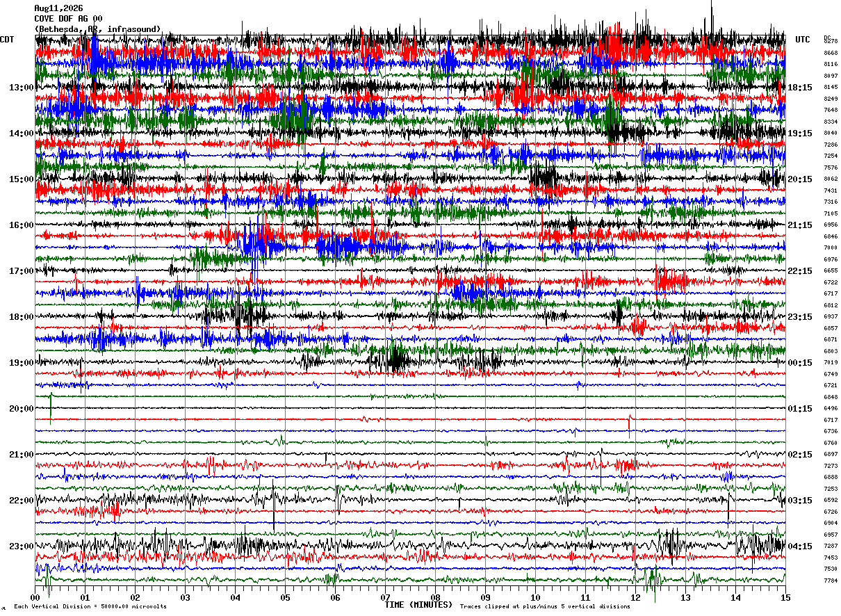
Task: Click DC offset value 7648
Action: (x=831, y=110)
